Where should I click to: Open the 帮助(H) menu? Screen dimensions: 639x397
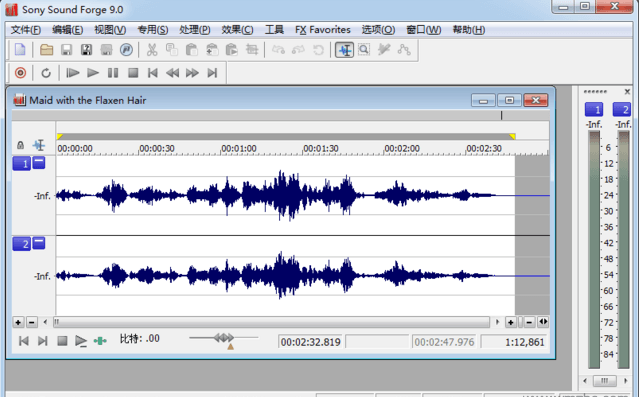pyautogui.click(x=469, y=30)
